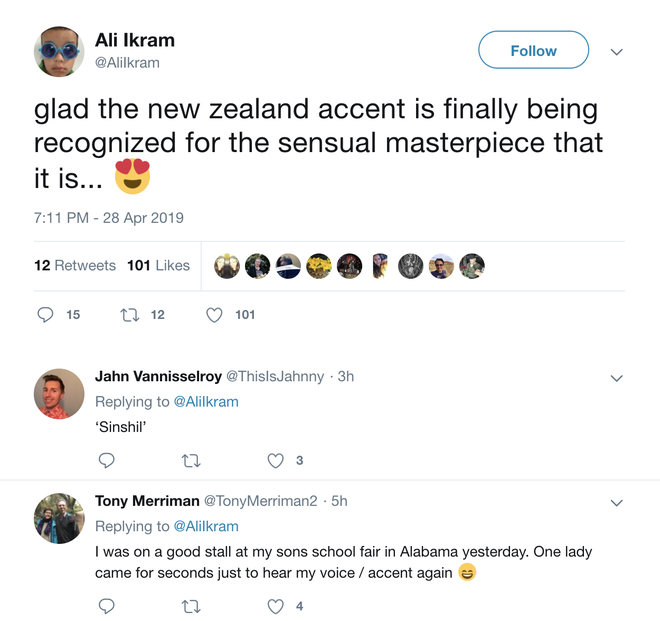Expand options chevron on Jahn Vannisselroy's reply
This screenshot has width=660, height=621.
tap(617, 378)
